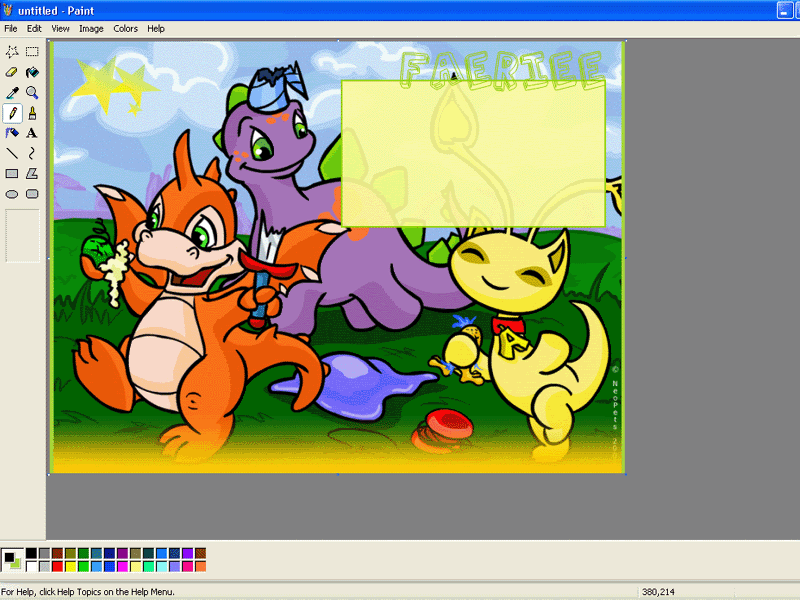800x600 pixels.
Task: Select the Curve tool
Action: 32,153
